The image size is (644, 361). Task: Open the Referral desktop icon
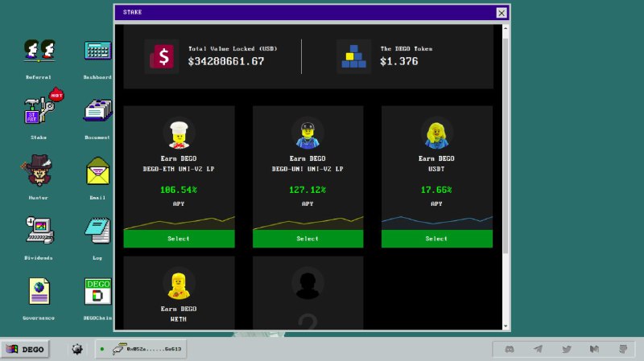coord(39,51)
